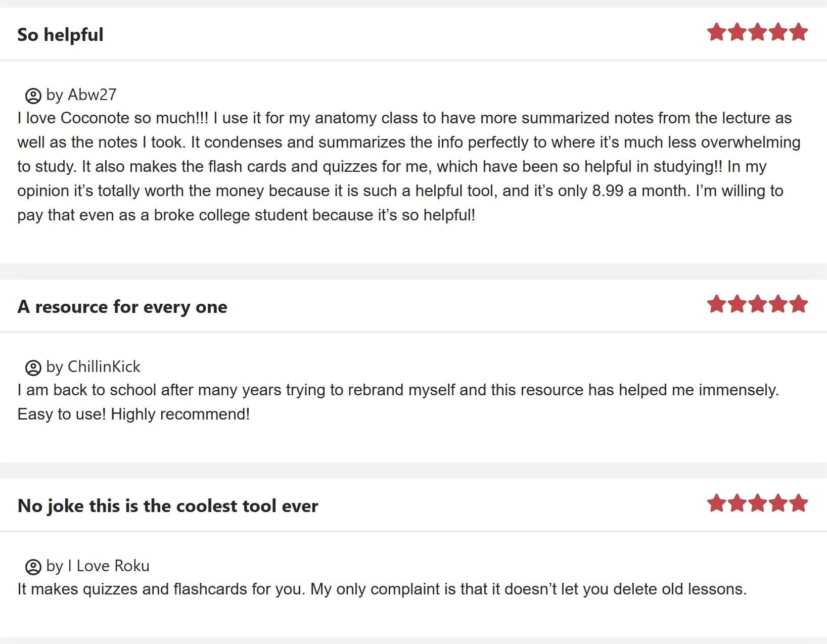Click middle star of 'A resource for every one' rating
Image resolution: width=827 pixels, height=644 pixels.
(x=758, y=304)
